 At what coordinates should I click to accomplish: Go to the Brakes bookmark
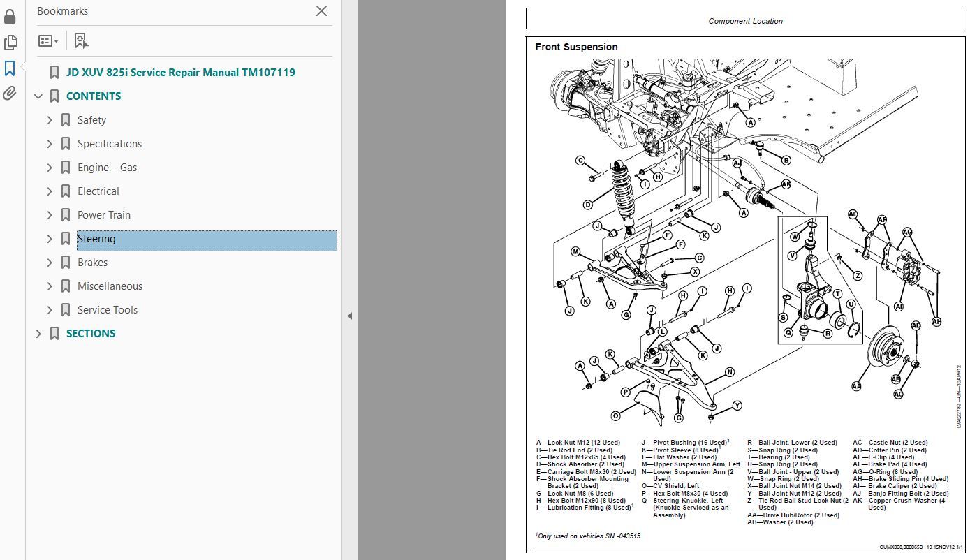click(x=92, y=263)
